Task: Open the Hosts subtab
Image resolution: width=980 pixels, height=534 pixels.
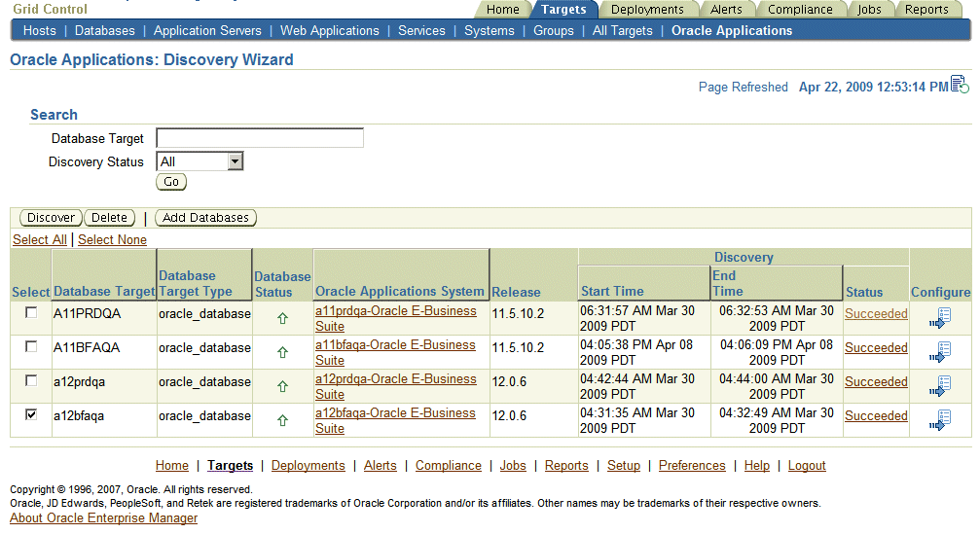Action: (x=39, y=30)
